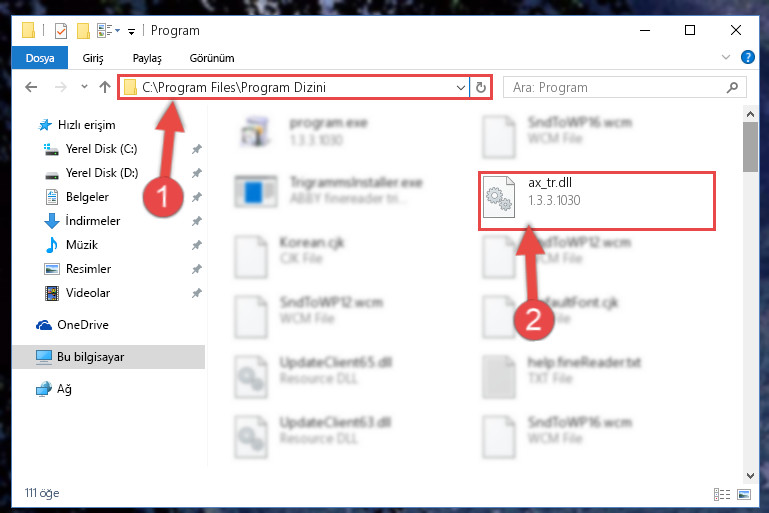Unpin Belgeler from quick access

tap(197, 197)
